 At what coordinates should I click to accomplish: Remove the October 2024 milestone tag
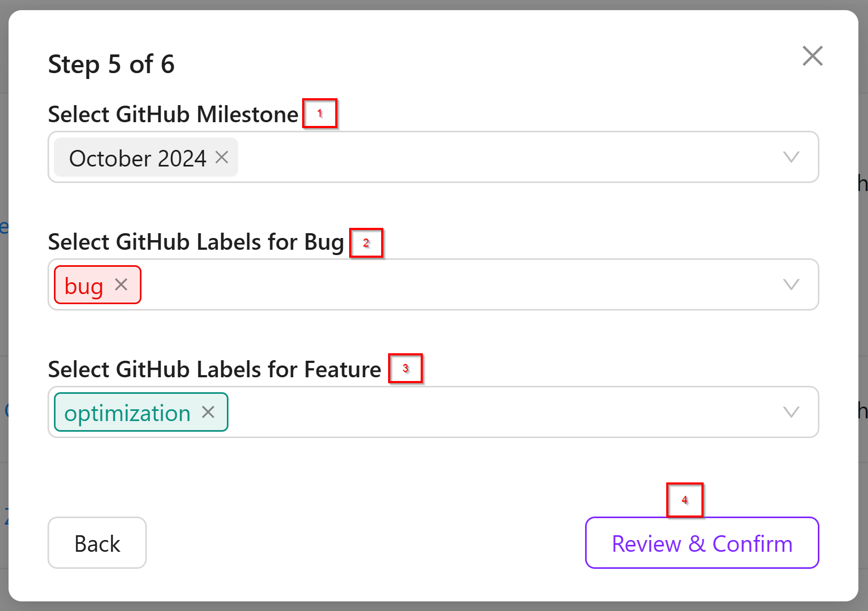[x=222, y=157]
